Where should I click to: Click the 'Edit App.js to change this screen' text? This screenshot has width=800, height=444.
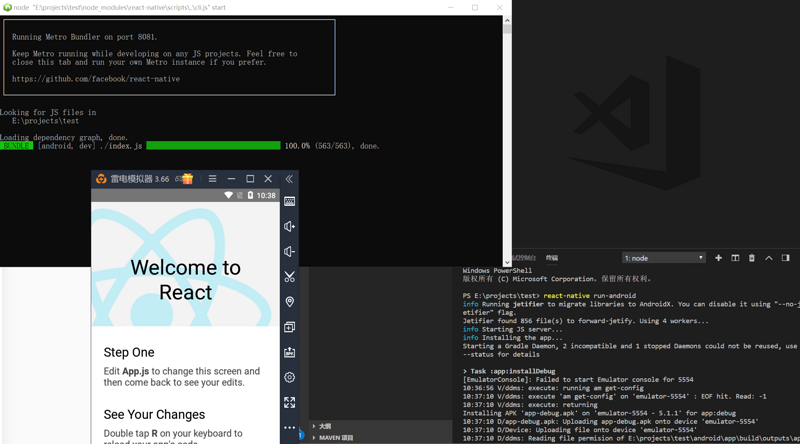[182, 377]
